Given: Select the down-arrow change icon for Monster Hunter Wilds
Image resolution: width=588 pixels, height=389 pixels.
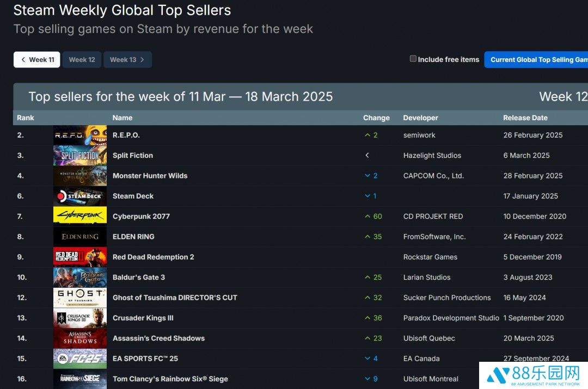Looking at the screenshot, I should click(x=367, y=176).
